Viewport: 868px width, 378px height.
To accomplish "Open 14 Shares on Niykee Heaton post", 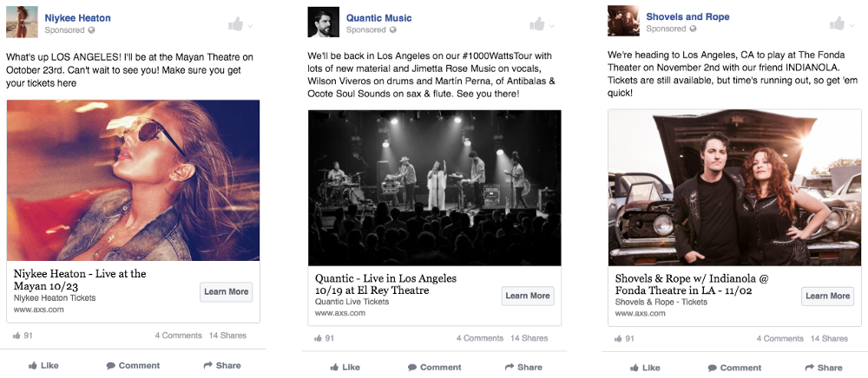I will pos(227,336).
